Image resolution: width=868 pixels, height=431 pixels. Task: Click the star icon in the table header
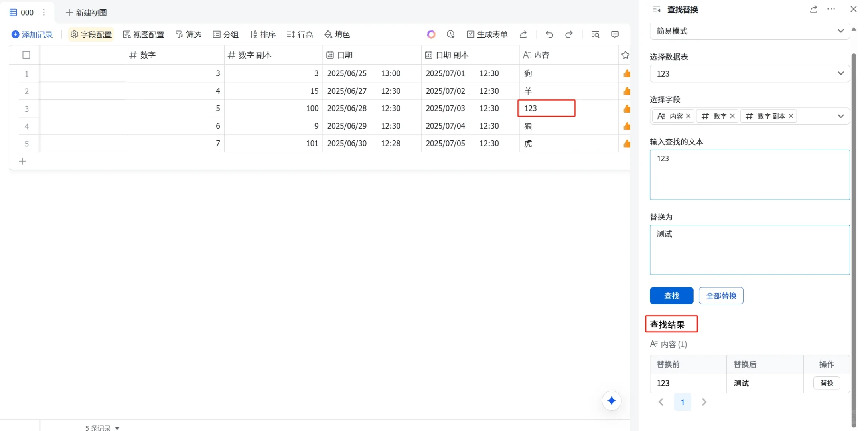tap(626, 55)
